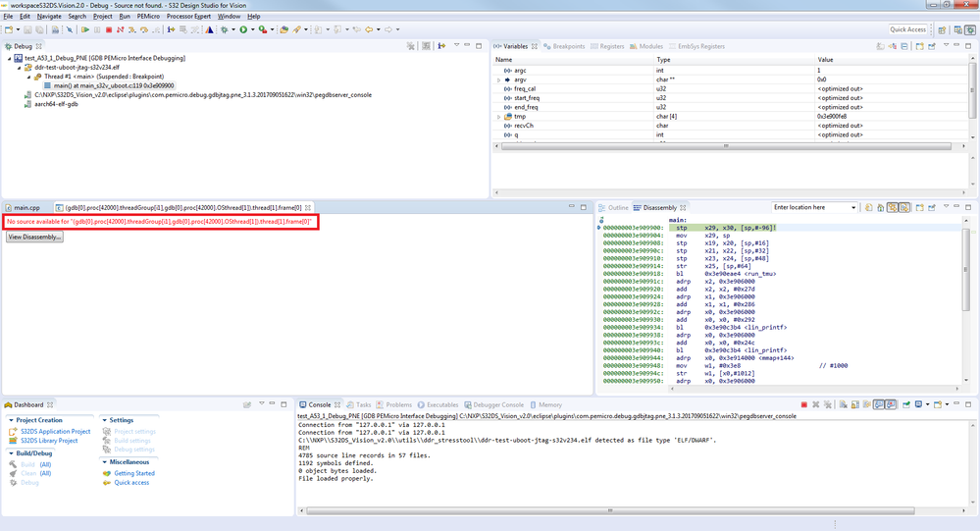Collapse the test_A53_1_Debug_PNE launch node
The width and height of the screenshot is (980, 531).
10,58
